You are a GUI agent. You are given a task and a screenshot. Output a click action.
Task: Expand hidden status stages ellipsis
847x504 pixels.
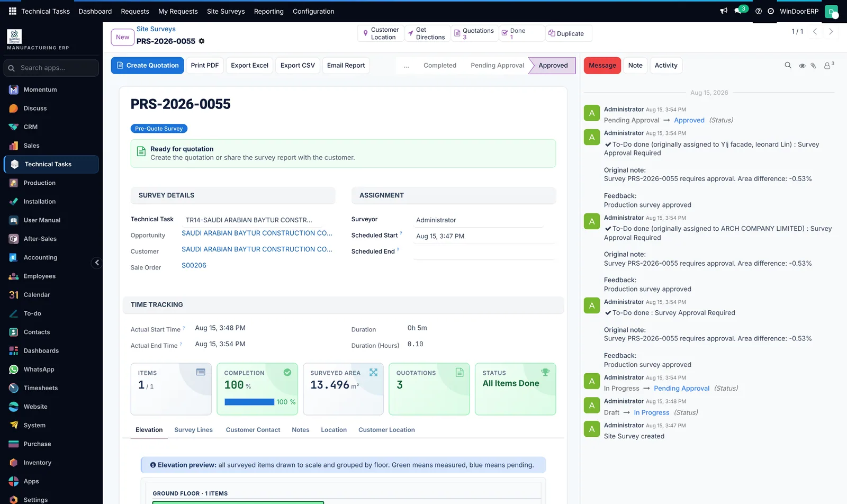click(x=406, y=66)
